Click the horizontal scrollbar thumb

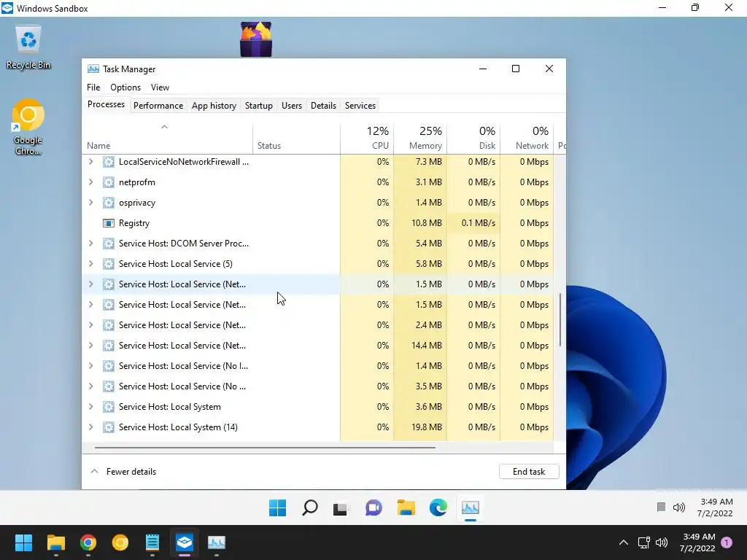(x=265, y=448)
